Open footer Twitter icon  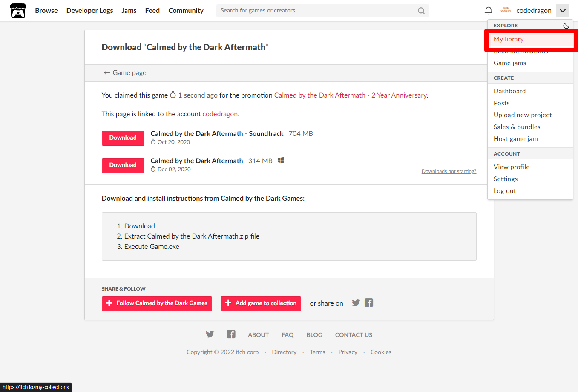[210, 334]
